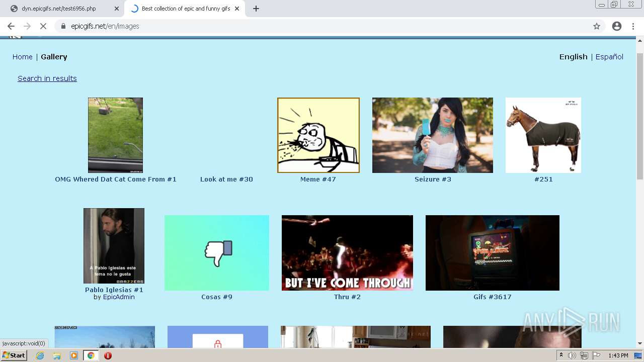Click Cosas #9 title
The height and width of the screenshot is (362, 644).
[217, 297]
